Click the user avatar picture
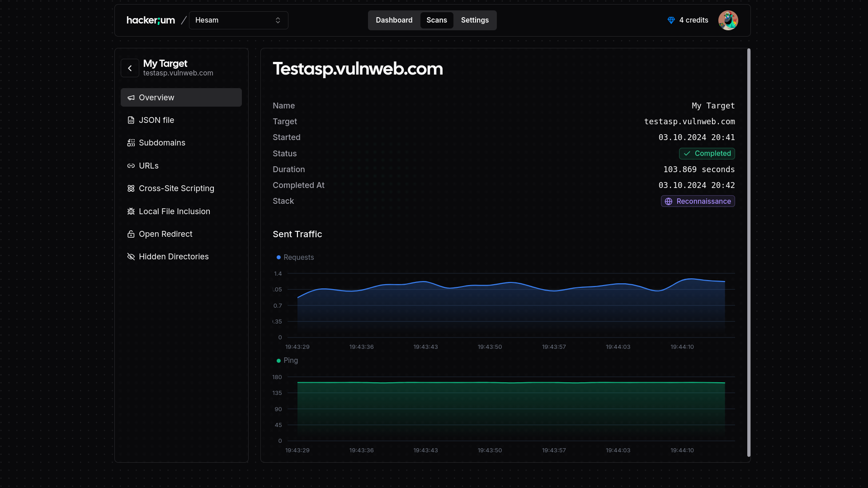Viewport: 868px width, 488px height. (728, 20)
